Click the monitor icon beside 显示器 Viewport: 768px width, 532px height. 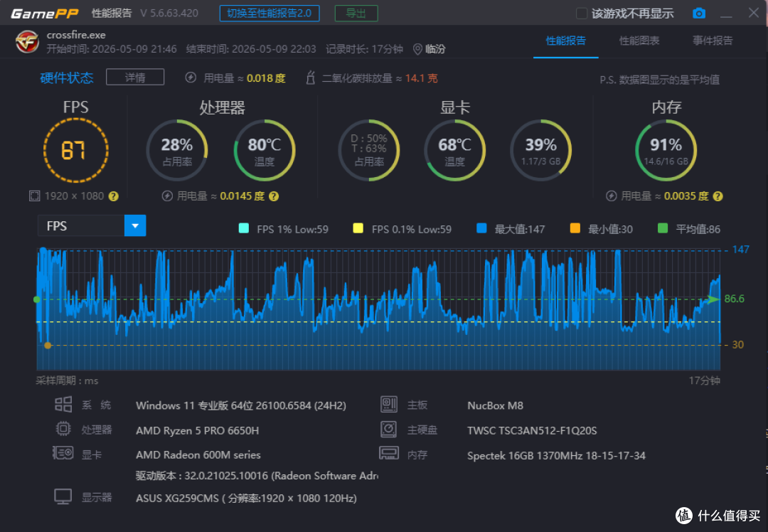click(x=63, y=496)
